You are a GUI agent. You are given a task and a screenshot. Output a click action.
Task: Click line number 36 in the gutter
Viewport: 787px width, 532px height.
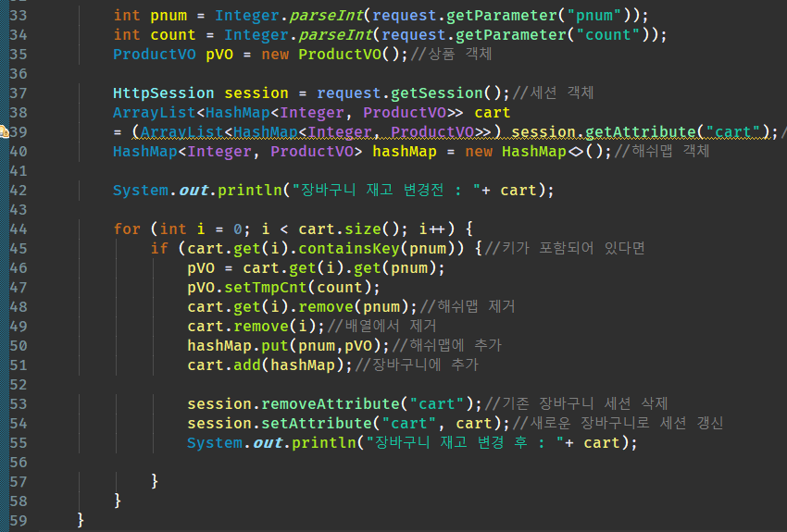pyautogui.click(x=19, y=74)
